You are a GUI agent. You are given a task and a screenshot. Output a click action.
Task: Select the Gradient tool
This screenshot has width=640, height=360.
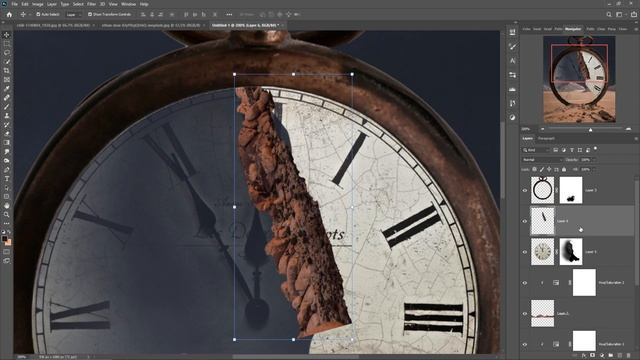pyautogui.click(x=7, y=143)
